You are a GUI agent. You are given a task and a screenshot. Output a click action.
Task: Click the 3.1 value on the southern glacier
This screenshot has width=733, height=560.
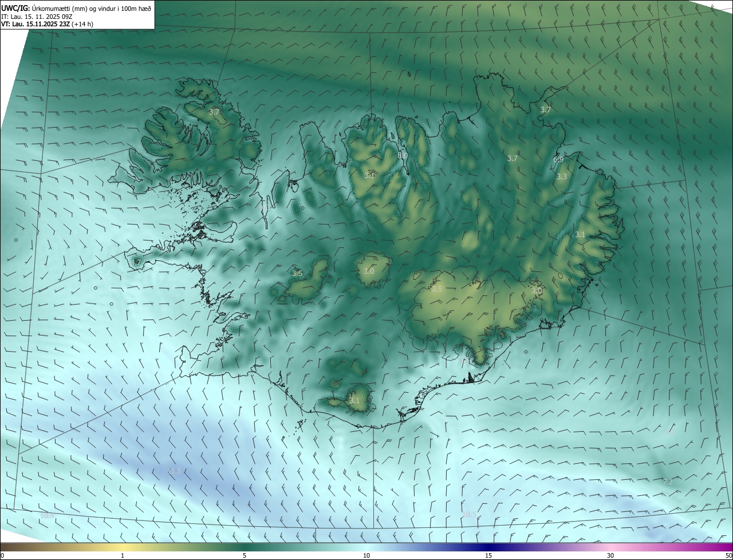pos(354,401)
